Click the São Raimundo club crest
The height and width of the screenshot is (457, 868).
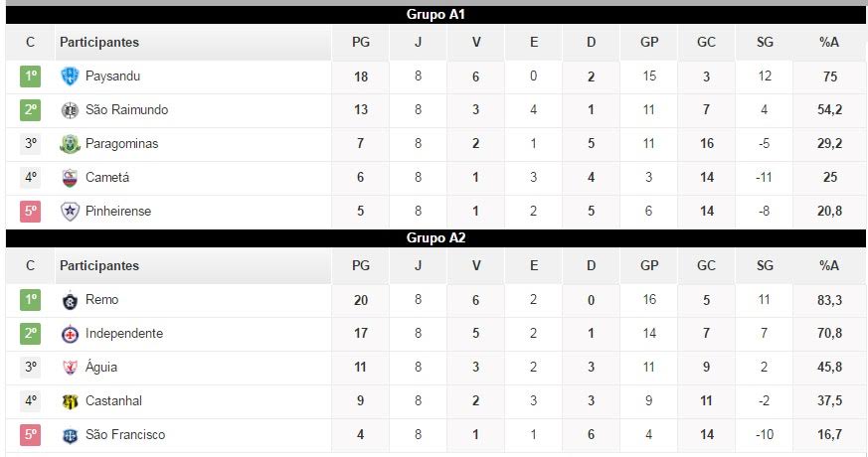pos(70,110)
